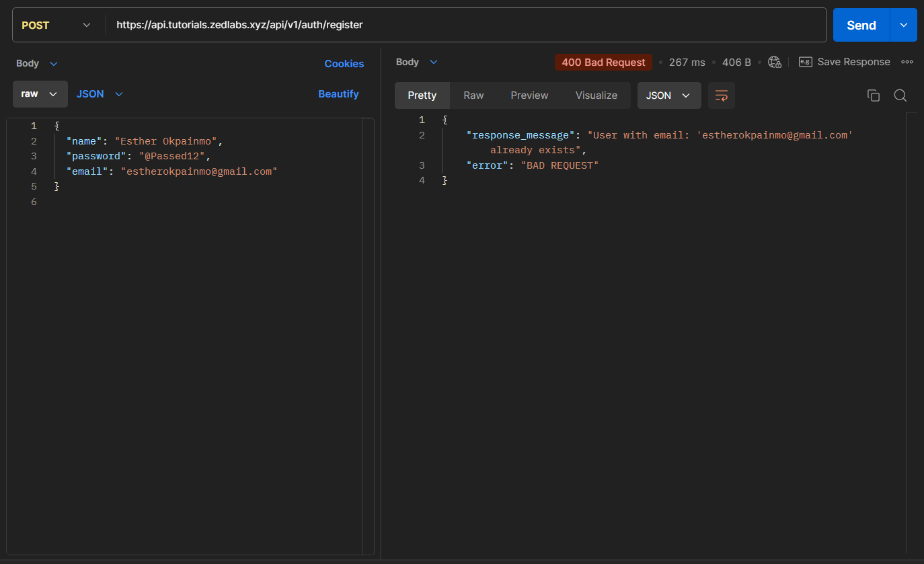924x564 pixels.
Task: Change the response JSON format dropdown
Action: 669,95
